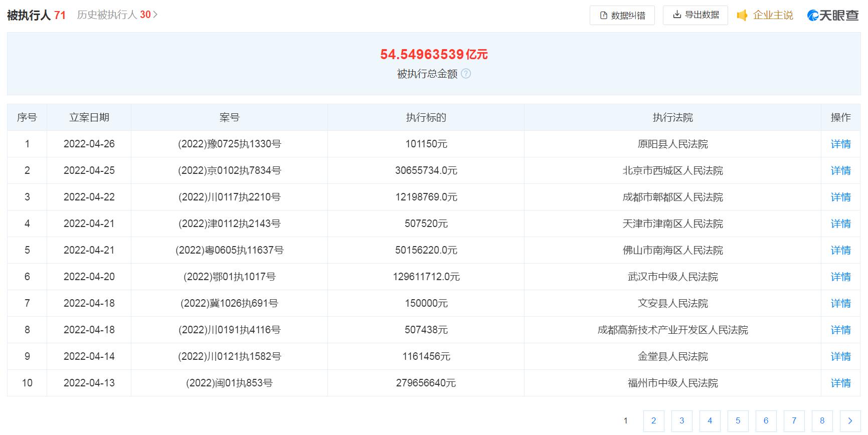Click date 2022-04-25
Viewport: 868px width, 435px height.
point(89,170)
